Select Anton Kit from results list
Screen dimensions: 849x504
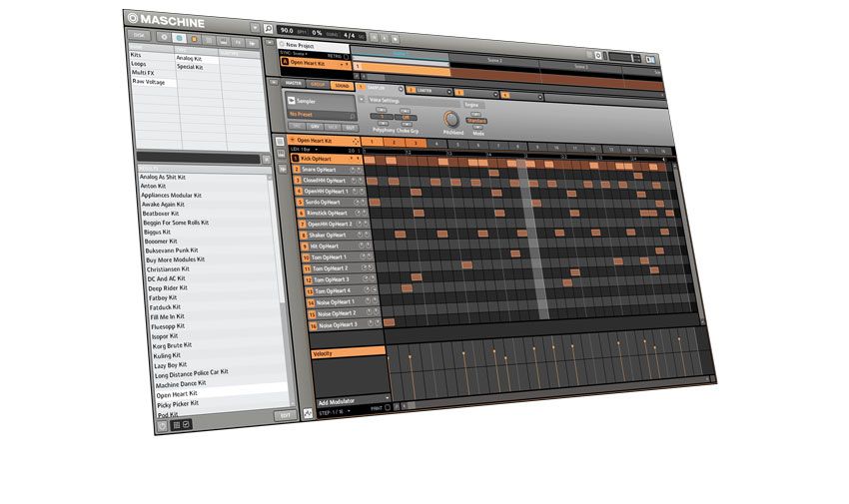153,186
